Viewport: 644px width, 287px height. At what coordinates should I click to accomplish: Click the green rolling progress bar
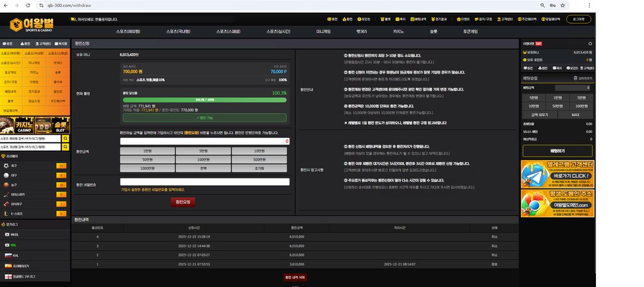click(205, 100)
